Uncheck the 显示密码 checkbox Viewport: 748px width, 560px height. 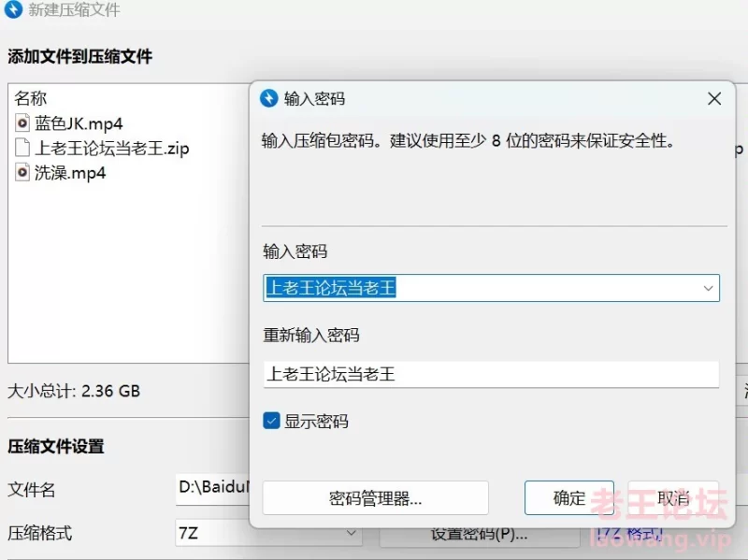click(271, 422)
